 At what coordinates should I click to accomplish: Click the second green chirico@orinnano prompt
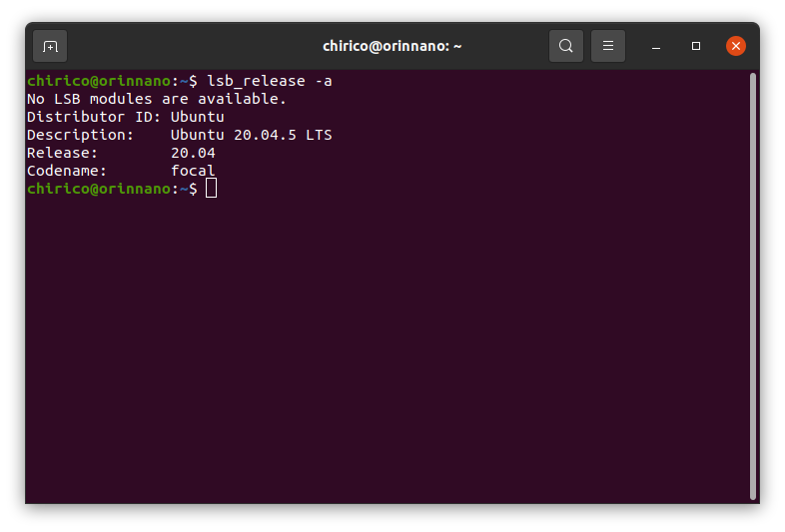click(99, 189)
